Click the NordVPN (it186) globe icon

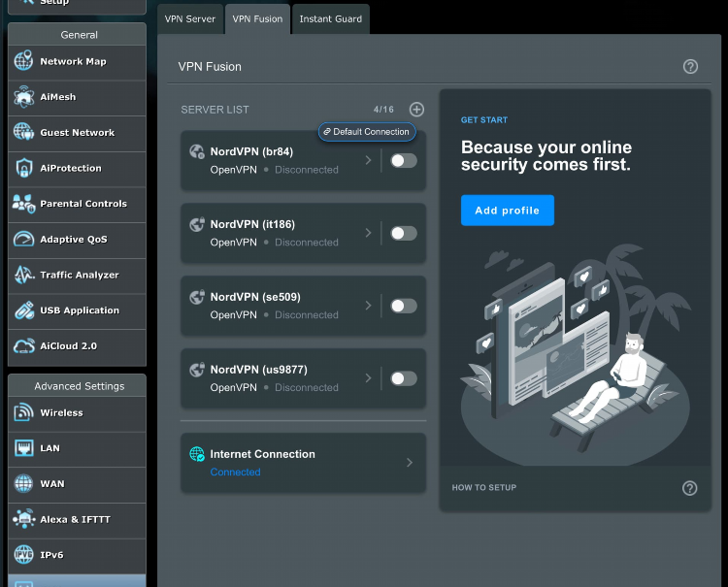click(x=197, y=224)
